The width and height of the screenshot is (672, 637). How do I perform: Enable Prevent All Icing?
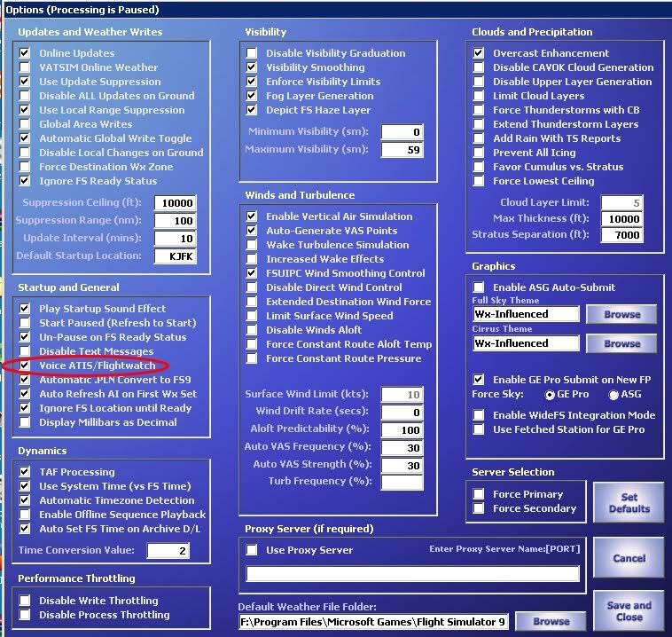click(x=478, y=153)
